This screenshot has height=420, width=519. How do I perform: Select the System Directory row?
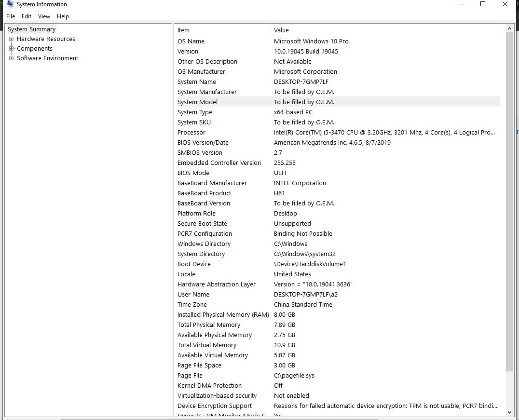[337, 254]
